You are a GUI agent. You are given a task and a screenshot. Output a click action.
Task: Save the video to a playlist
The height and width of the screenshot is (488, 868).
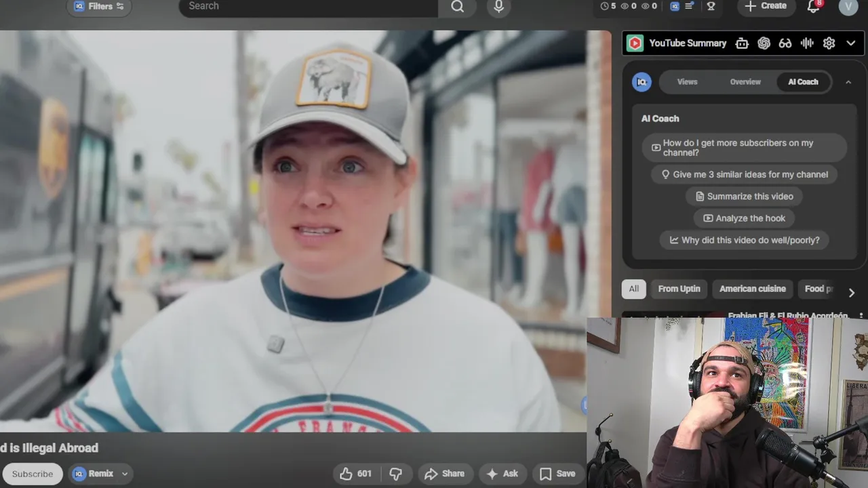pyautogui.click(x=557, y=474)
